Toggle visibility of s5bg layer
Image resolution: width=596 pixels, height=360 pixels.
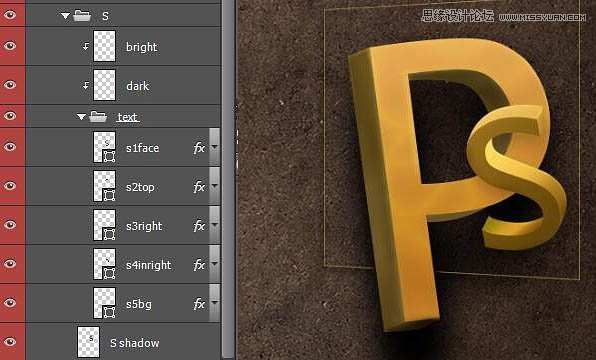(10, 303)
